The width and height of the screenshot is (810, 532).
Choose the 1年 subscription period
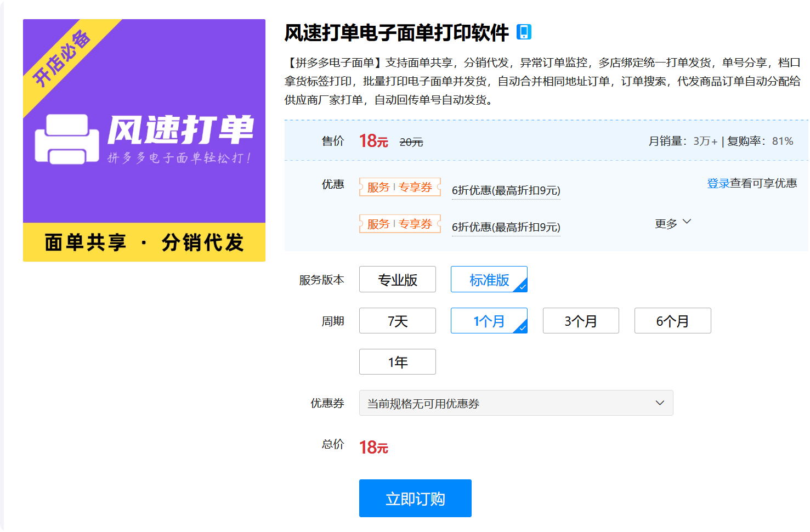[397, 362]
